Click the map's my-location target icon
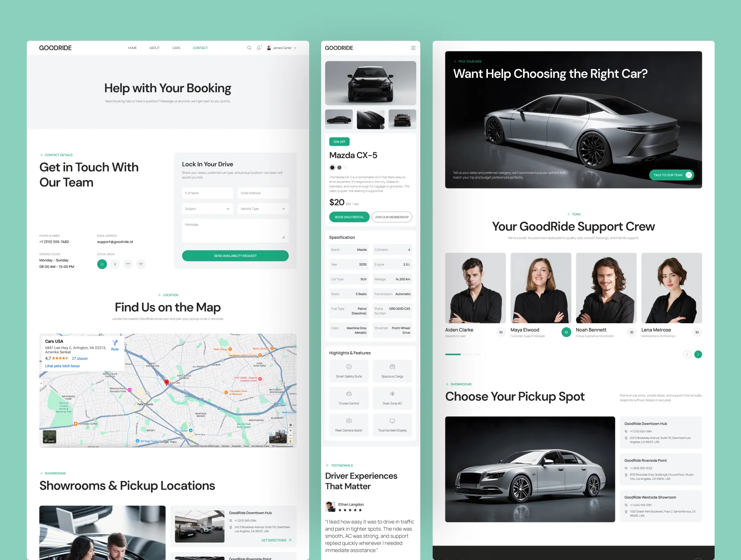Screen dimensions: 741x560 [x=291, y=425]
